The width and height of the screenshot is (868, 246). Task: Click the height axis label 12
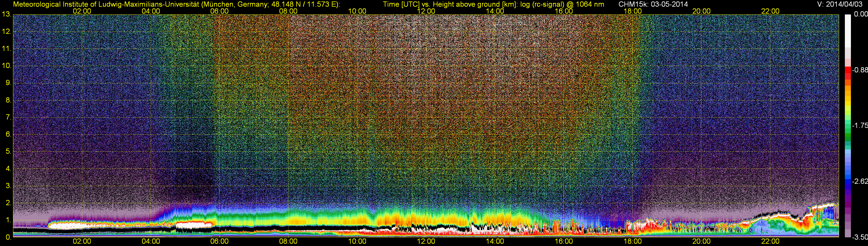click(x=6, y=32)
